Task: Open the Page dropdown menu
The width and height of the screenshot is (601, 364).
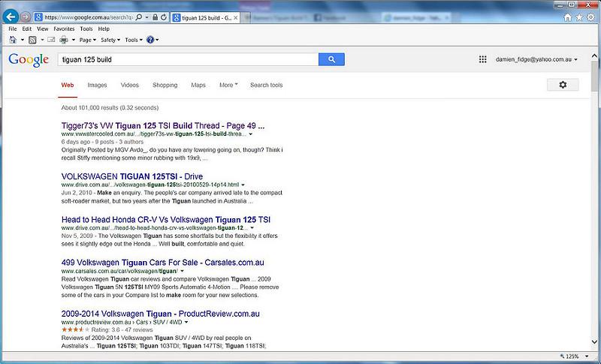Action: coord(88,40)
